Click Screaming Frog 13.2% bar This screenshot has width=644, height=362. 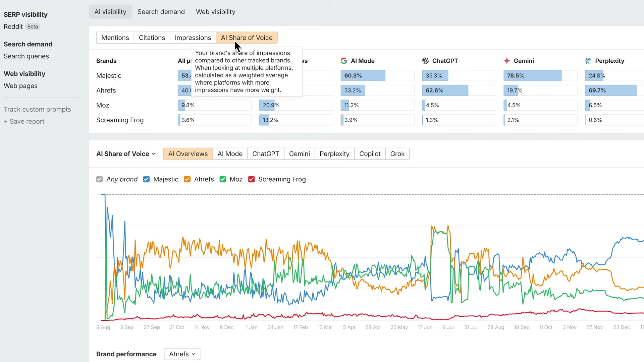click(296, 120)
